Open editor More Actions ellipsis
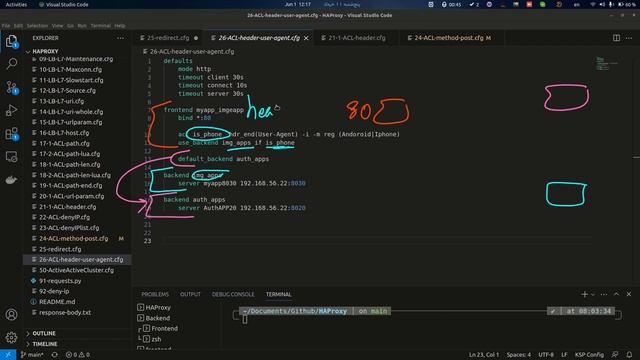Image resolution: width=640 pixels, height=360 pixels. [629, 38]
